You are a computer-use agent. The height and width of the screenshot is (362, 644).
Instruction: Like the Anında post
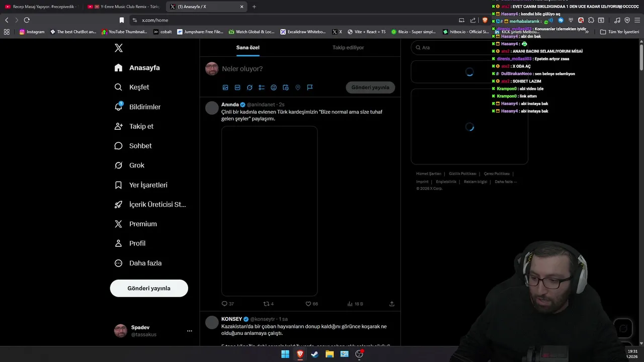(312, 304)
